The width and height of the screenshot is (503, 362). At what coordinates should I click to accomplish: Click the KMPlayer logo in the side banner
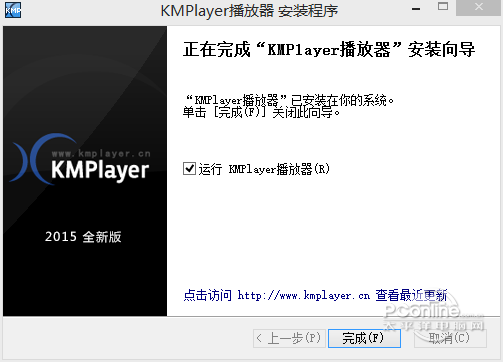pos(80,159)
